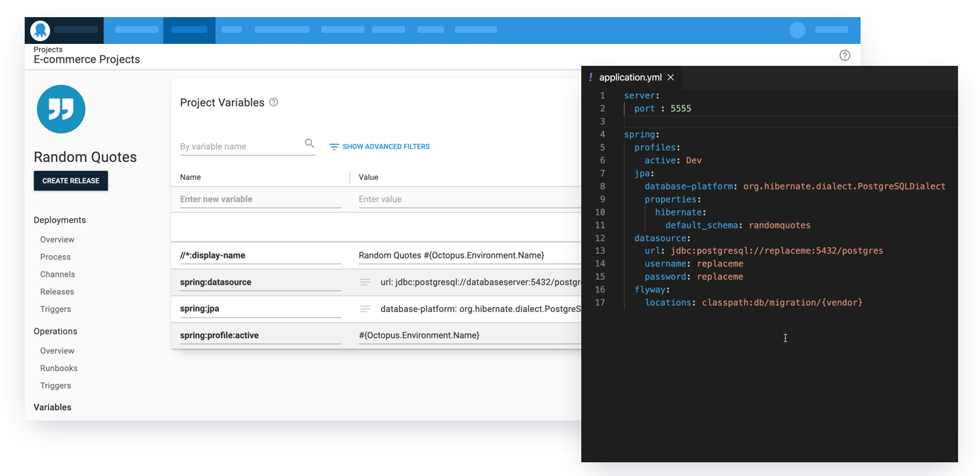The width and height of the screenshot is (980, 476).
Task: Open the Variables section in the sidebar
Action: tap(52, 407)
